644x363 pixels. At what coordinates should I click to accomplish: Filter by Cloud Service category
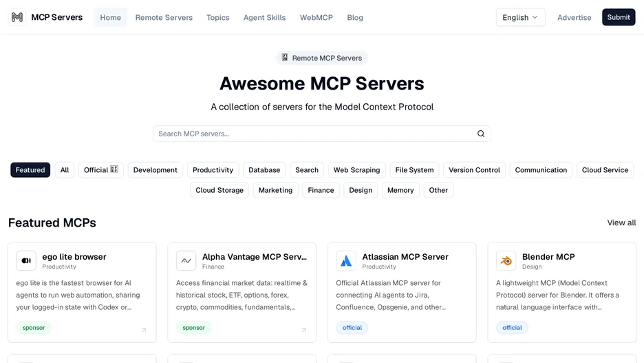pos(605,169)
